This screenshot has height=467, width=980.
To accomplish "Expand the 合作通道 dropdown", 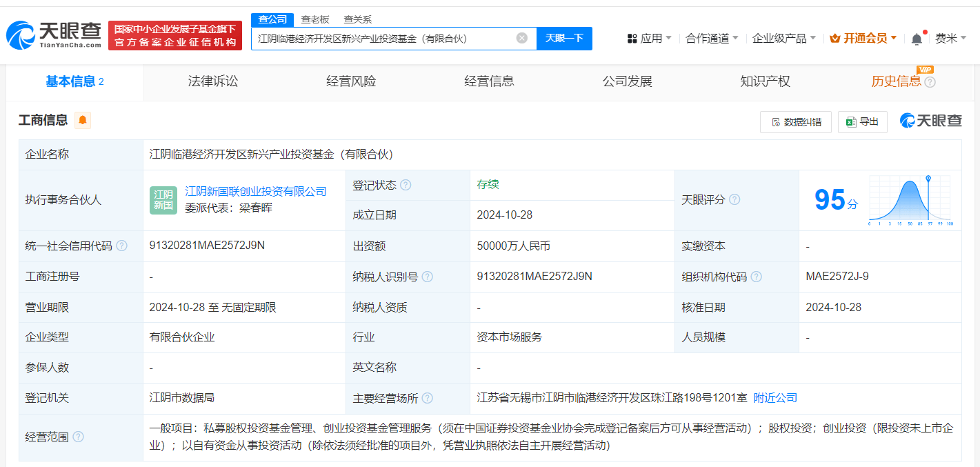I will (x=712, y=39).
